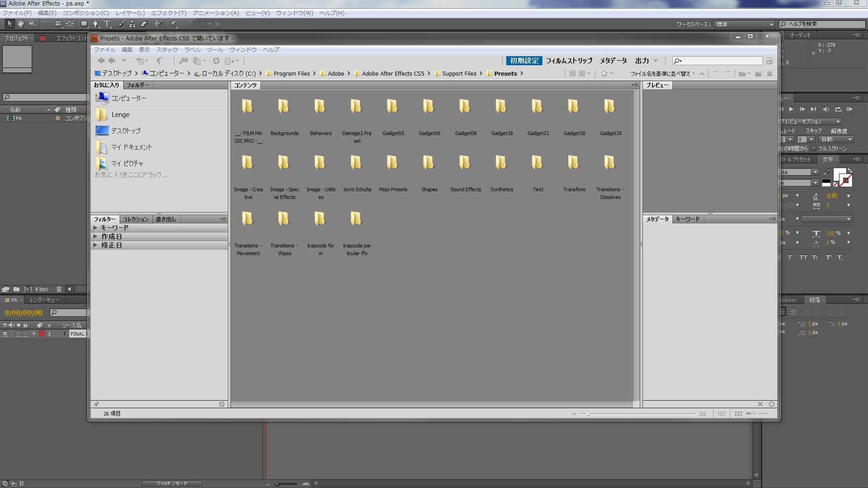The height and width of the screenshot is (488, 868).
Task: Click the All Caps TT button
Action: (803, 257)
